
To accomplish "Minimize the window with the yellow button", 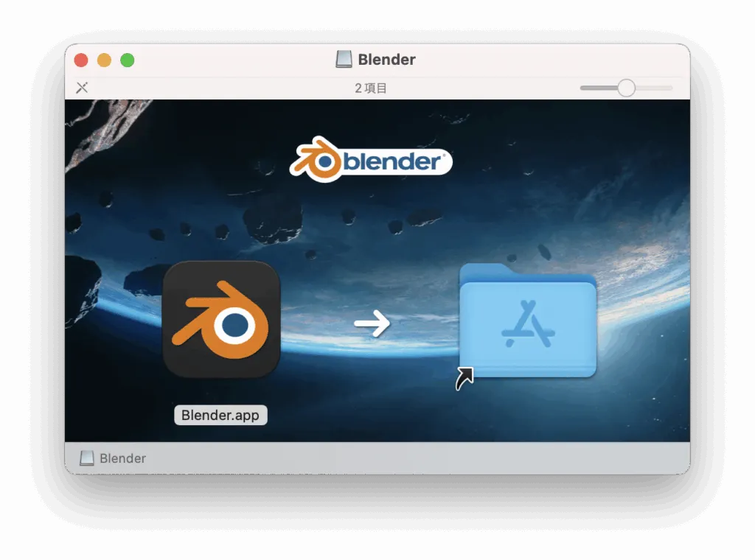I will (104, 60).
